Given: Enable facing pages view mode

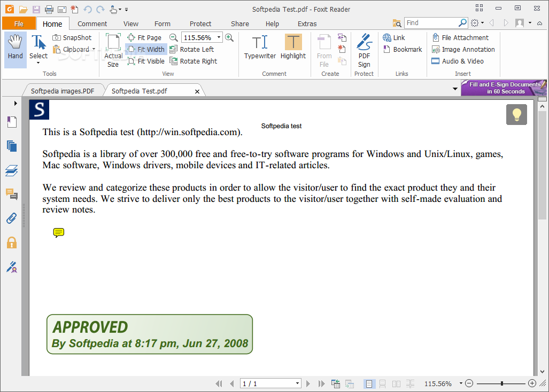Looking at the screenshot, I should click(396, 383).
